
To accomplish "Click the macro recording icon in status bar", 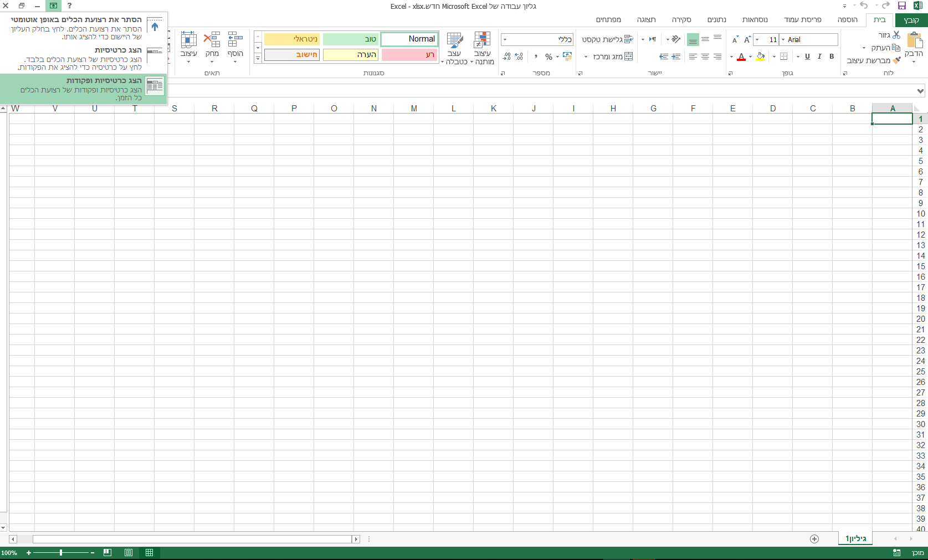I will click(896, 553).
